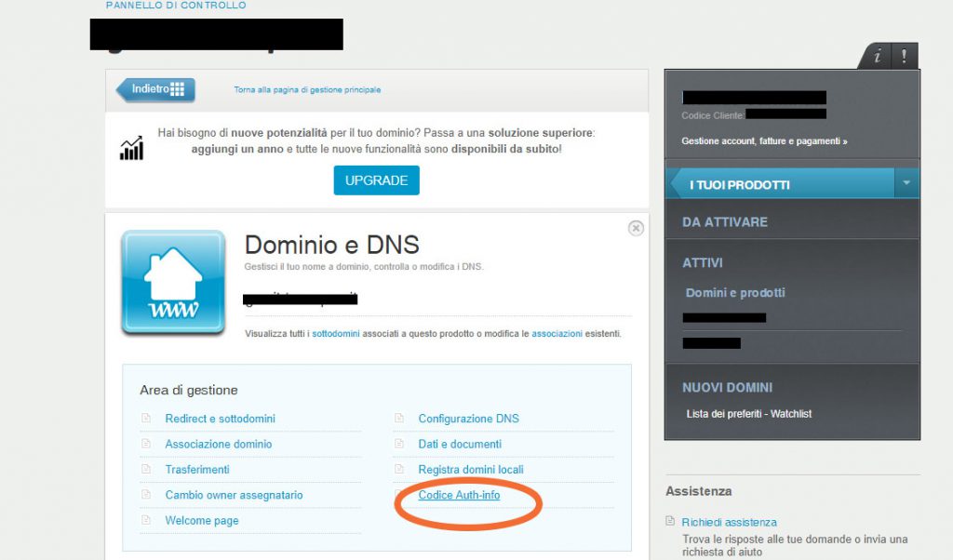953x560 pixels.
Task: Open Lista dei preferiti - Watchlist
Action: click(749, 414)
